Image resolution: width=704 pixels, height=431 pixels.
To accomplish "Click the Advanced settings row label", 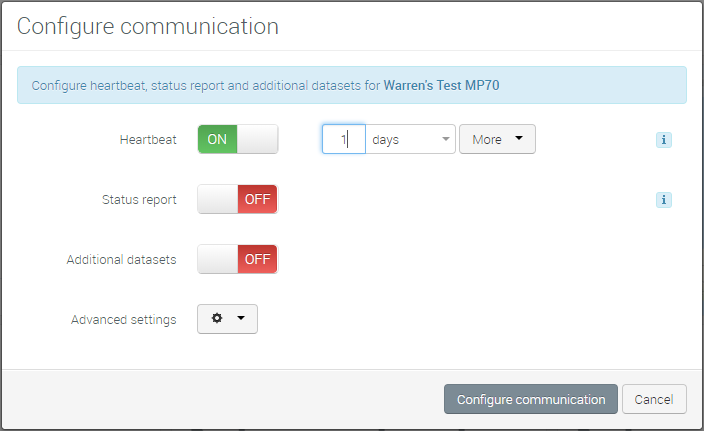I will (x=124, y=320).
